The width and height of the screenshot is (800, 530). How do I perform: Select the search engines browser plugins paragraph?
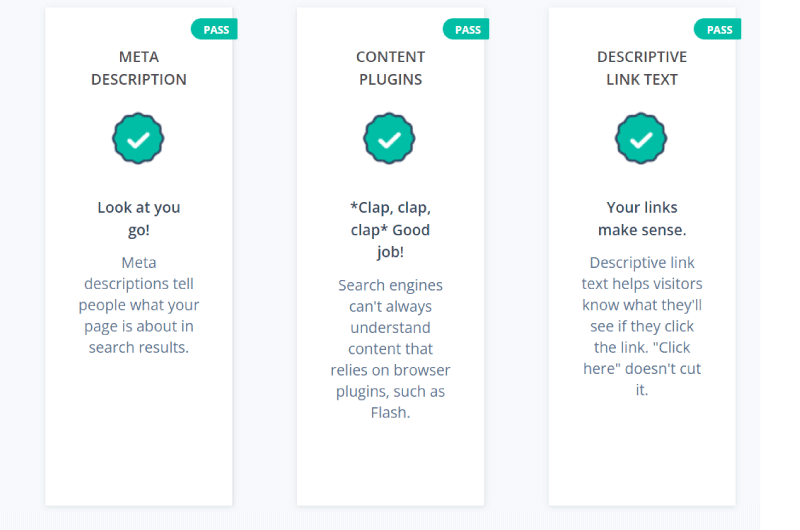(390, 348)
